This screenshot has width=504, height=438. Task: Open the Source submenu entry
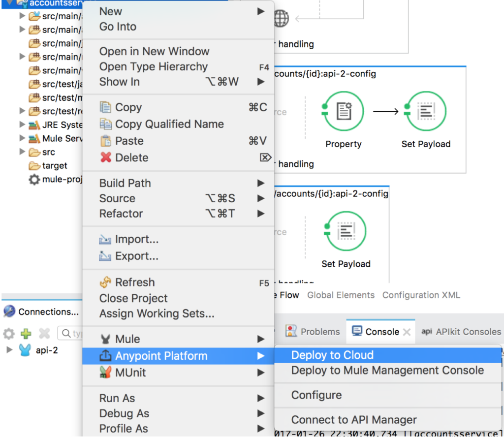(x=178, y=198)
